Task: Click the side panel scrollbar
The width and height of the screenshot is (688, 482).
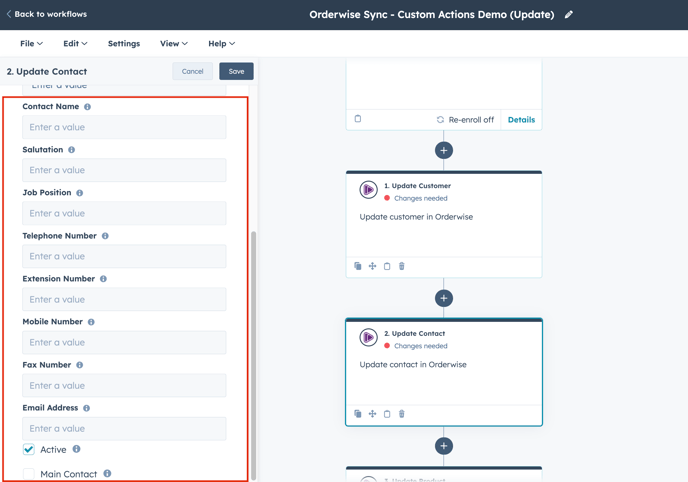Action: 253,355
